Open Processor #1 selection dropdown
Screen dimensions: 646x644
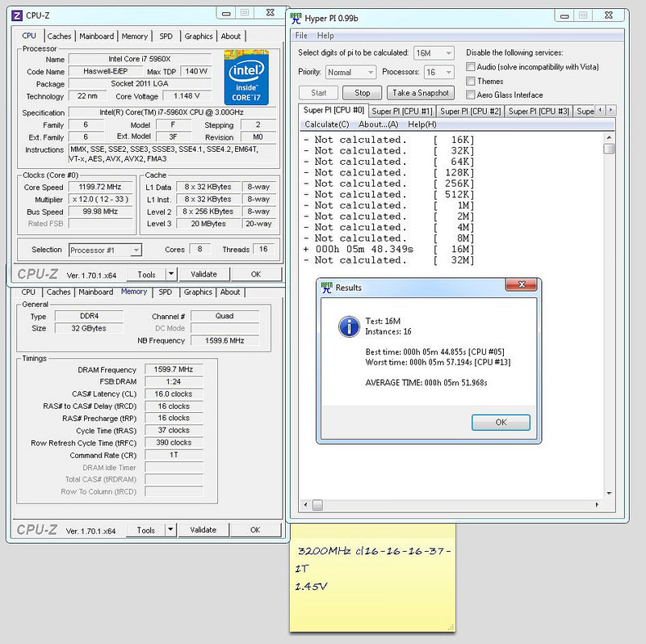pos(106,250)
